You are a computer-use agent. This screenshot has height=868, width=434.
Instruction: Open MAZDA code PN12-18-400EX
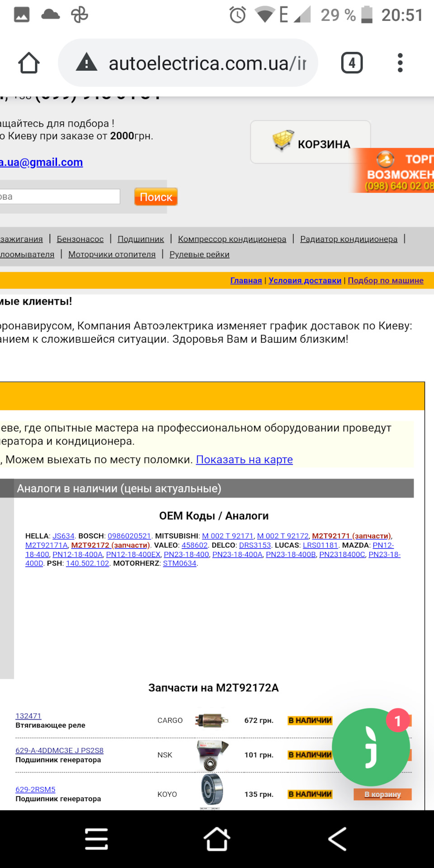click(133, 554)
